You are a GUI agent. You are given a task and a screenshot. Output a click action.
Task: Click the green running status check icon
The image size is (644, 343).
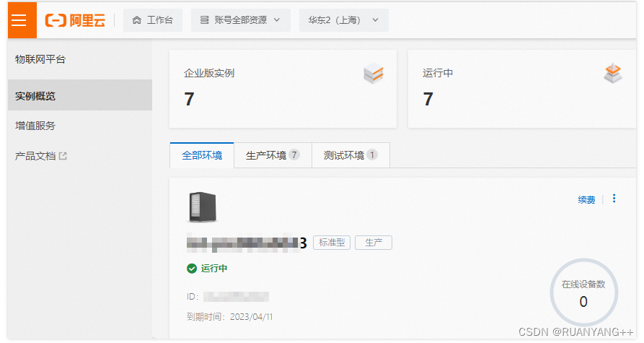(192, 269)
